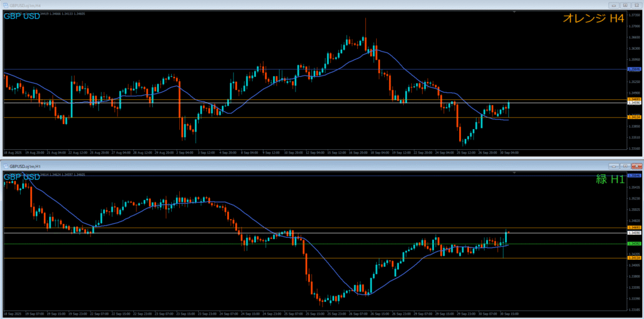Image resolution: width=644 pixels, height=319 pixels.
Task: Click the chart shift triangle in H4 chart
Action: 514,12
